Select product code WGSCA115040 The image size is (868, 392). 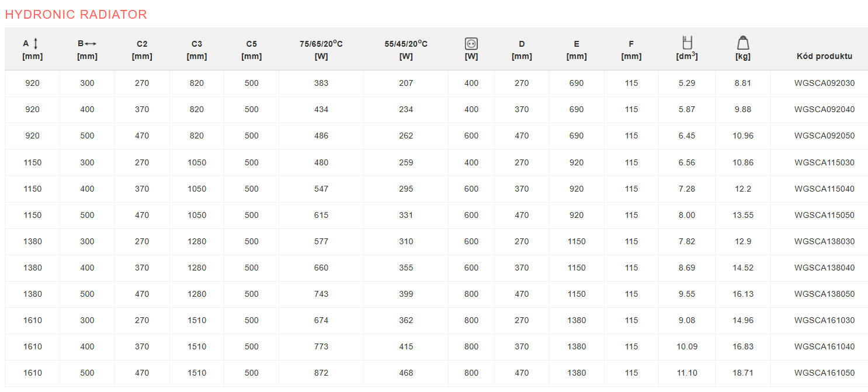click(824, 189)
